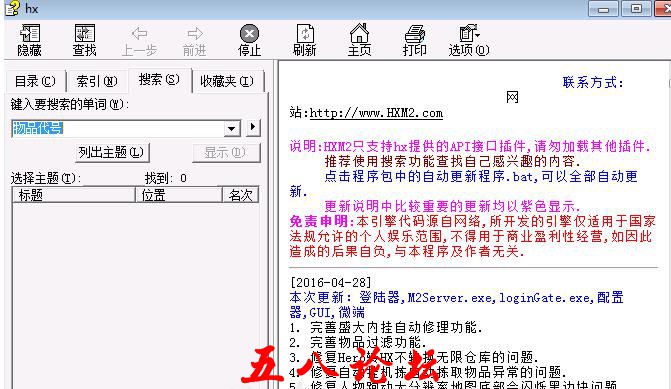671x389 pixels.
Task: Open the http://www.HXM2.com link
Action: (x=376, y=113)
